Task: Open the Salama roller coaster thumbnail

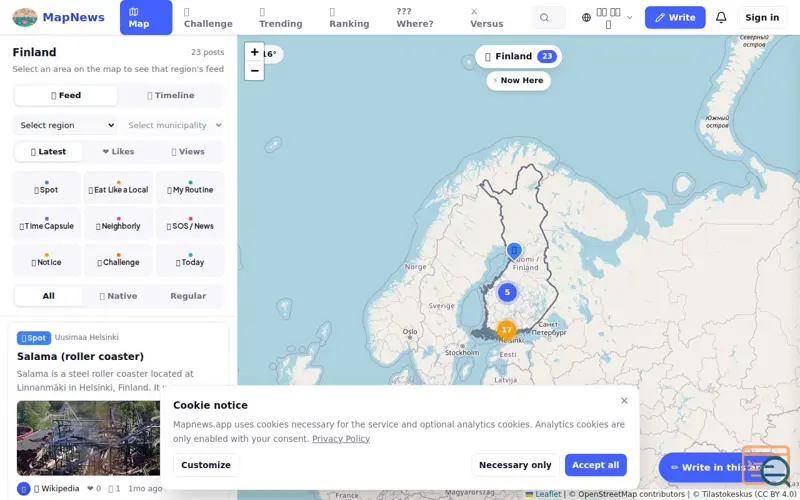Action: [x=88, y=438]
